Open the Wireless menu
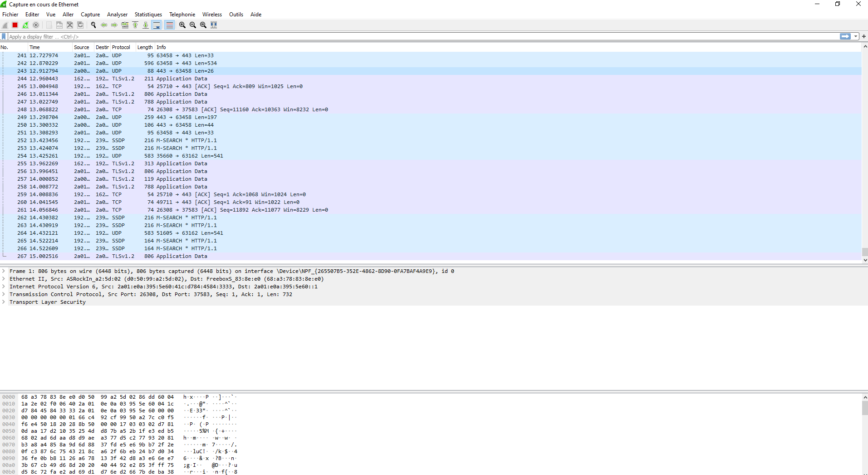868x475 pixels. point(212,15)
